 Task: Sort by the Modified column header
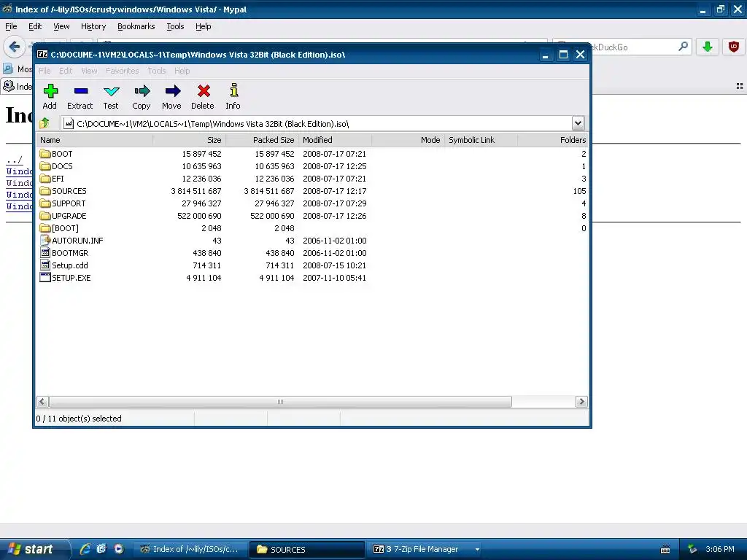335,140
